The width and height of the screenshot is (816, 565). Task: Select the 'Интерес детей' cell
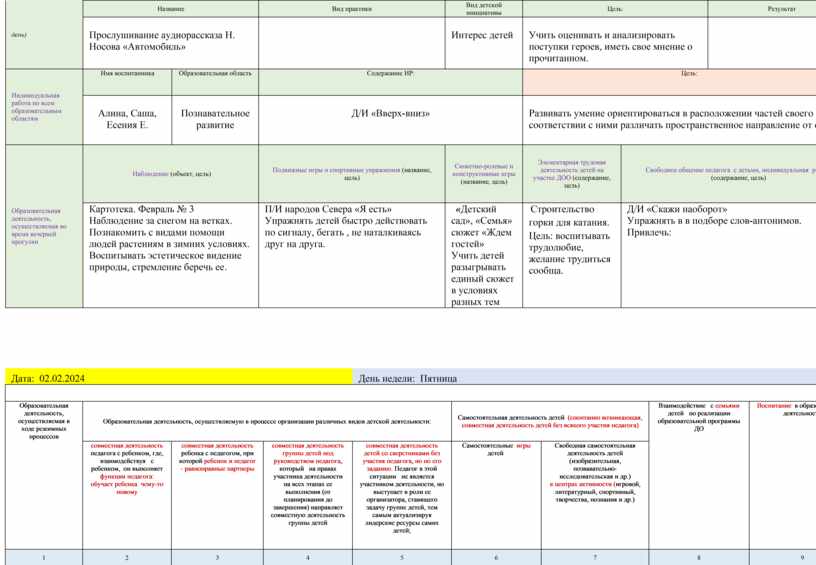(483, 43)
